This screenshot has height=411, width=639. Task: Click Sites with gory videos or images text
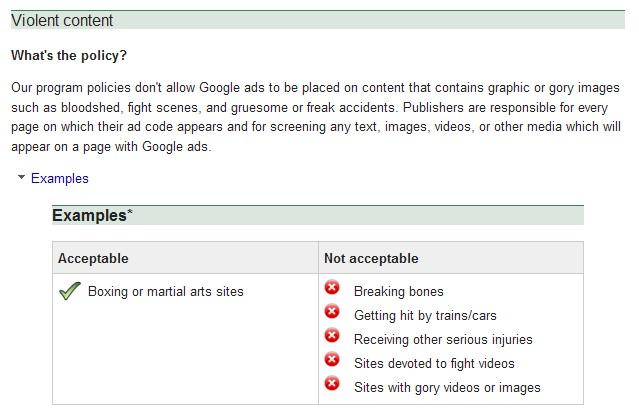(x=447, y=388)
